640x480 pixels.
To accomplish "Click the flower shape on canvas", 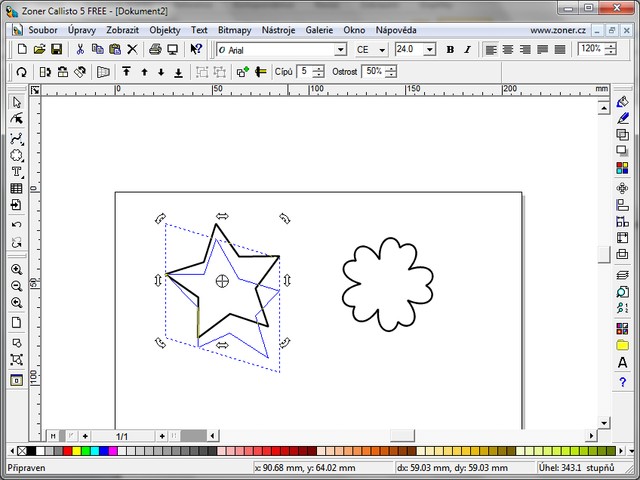I will point(387,284).
